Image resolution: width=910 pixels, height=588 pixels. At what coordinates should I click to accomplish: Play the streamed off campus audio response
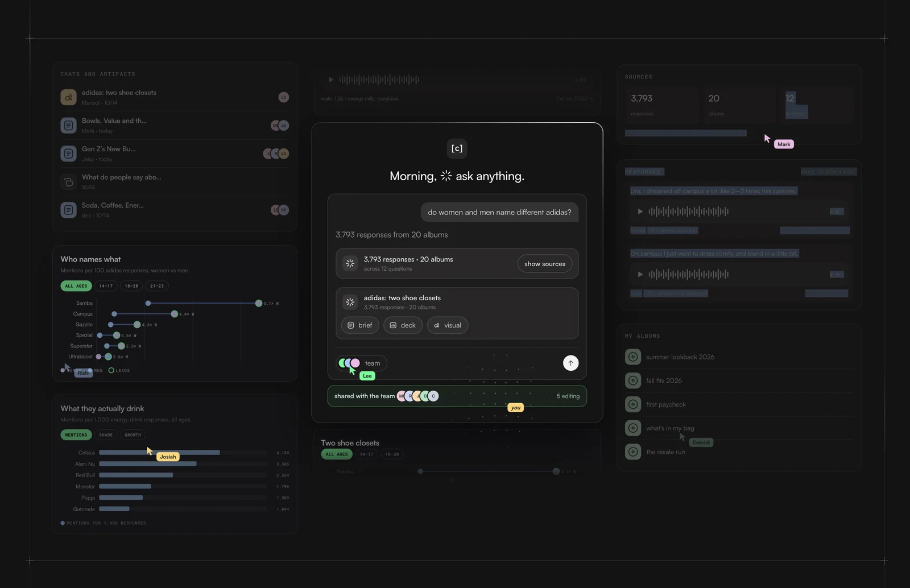coord(640,212)
